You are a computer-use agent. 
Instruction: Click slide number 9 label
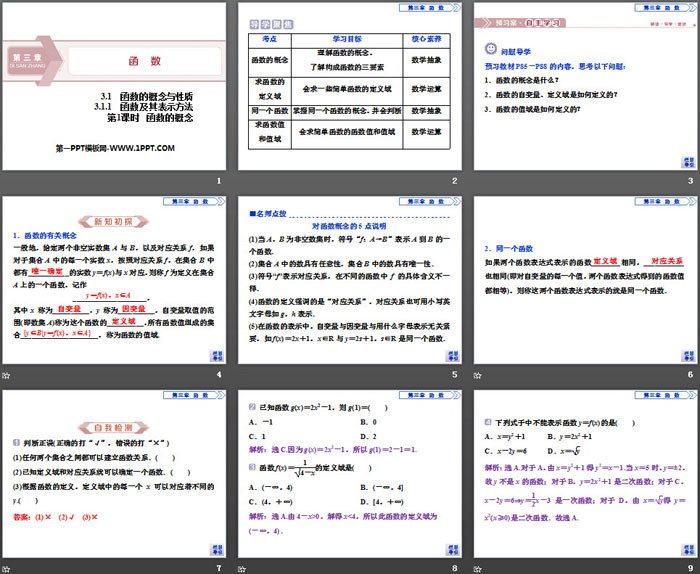690,568
